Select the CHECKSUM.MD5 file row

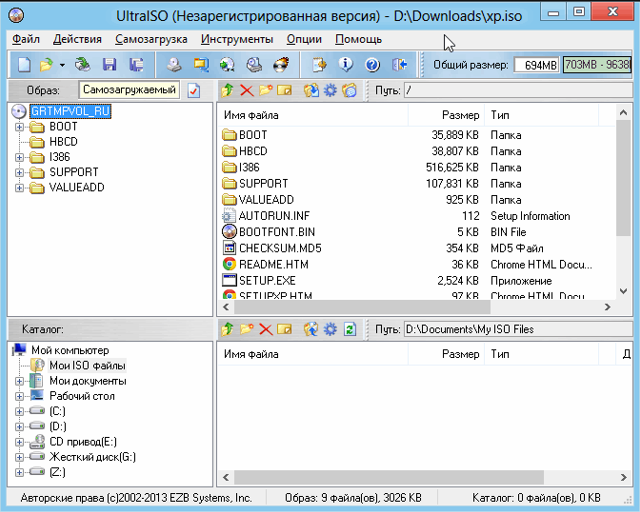[x=416, y=248]
